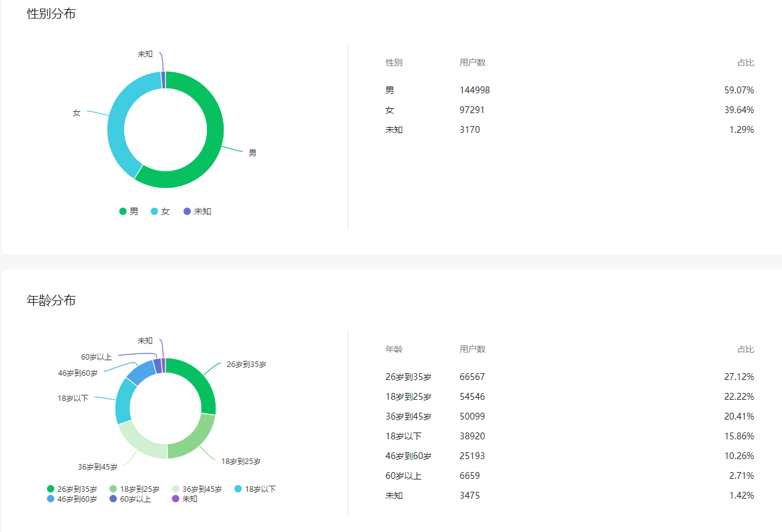
Task: Select the 18岁以下 row label in age table
Action: (404, 436)
